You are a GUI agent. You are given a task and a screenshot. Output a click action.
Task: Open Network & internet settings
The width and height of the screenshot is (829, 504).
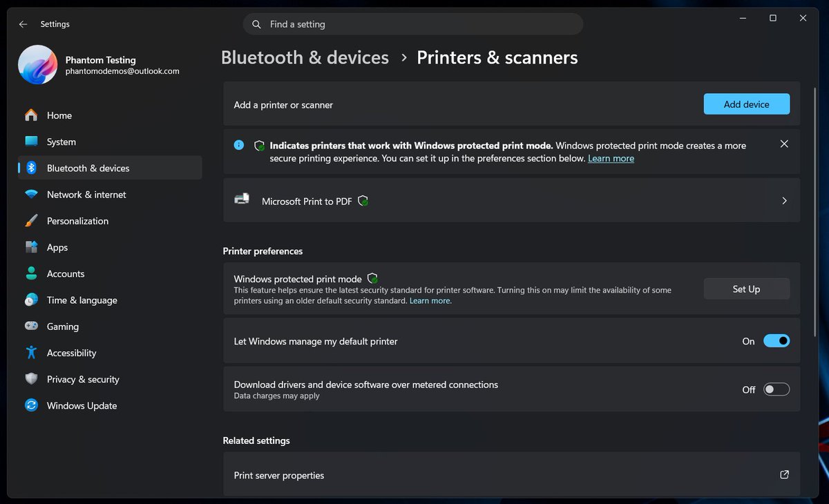click(110, 195)
